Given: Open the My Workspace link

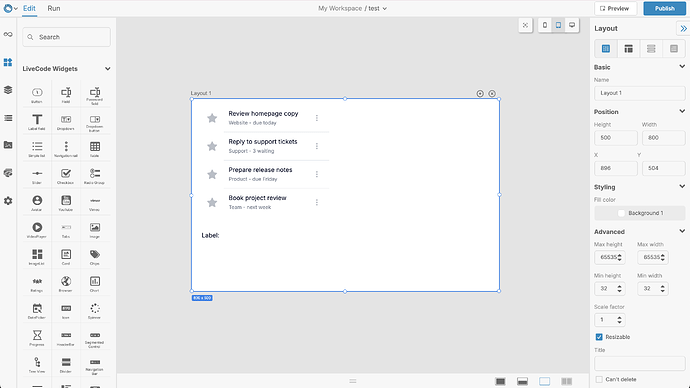Looking at the screenshot, I should pyautogui.click(x=340, y=8).
